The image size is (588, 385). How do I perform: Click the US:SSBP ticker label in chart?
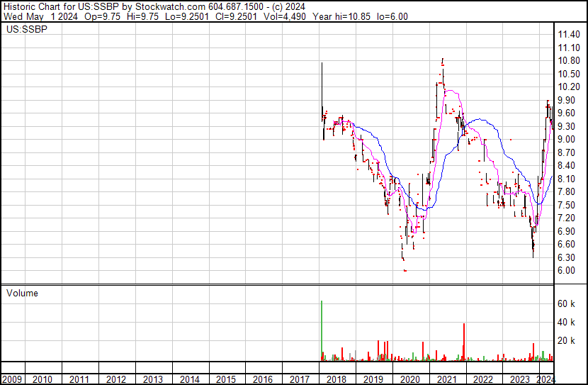coord(23,31)
